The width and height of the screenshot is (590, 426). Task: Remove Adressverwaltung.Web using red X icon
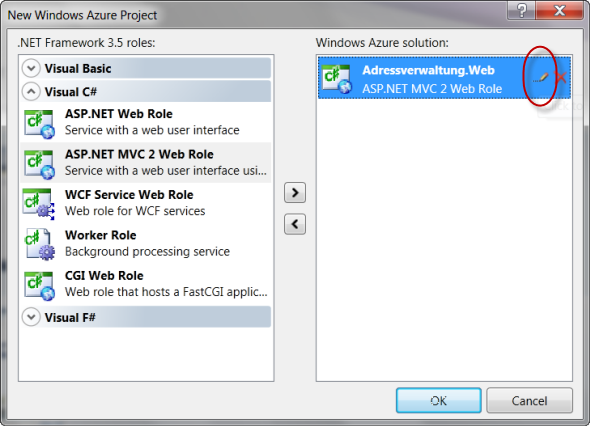(x=561, y=77)
